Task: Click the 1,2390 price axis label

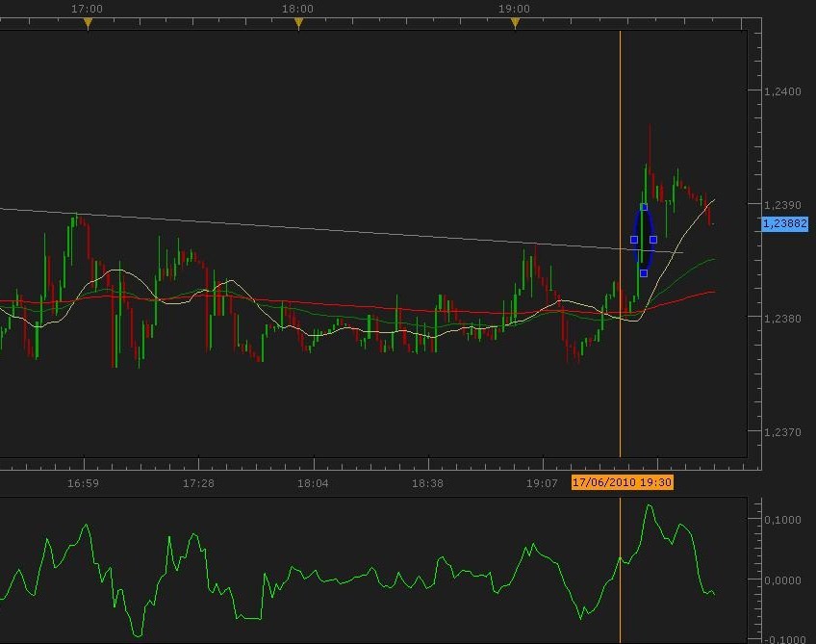Action: tap(782, 205)
